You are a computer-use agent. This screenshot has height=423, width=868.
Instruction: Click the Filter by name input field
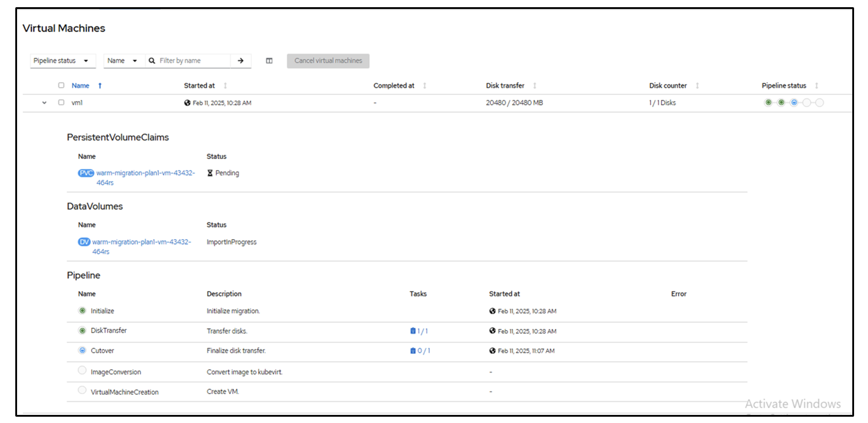click(193, 61)
